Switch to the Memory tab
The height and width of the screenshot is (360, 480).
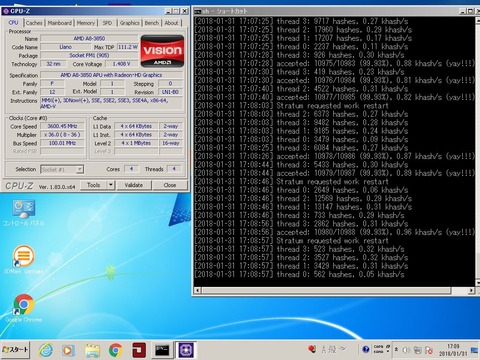coord(86,23)
